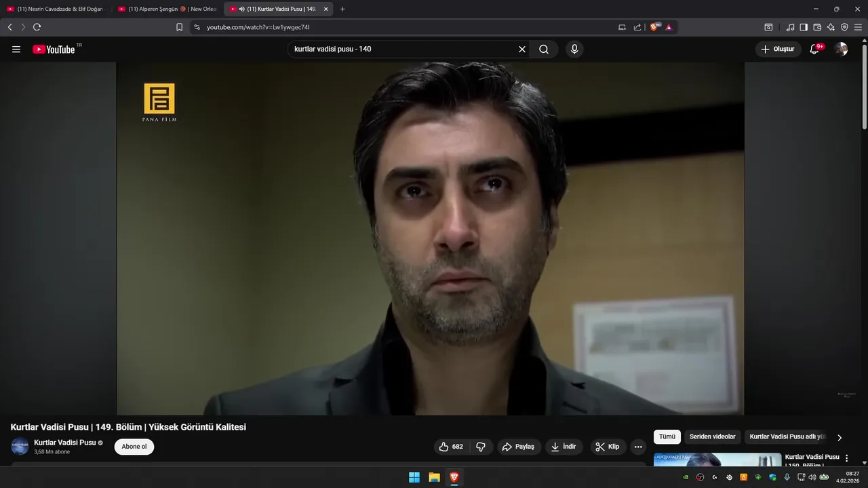Open the tab search icon in toolbar
The height and width of the screenshot is (488, 868).
click(x=768, y=27)
